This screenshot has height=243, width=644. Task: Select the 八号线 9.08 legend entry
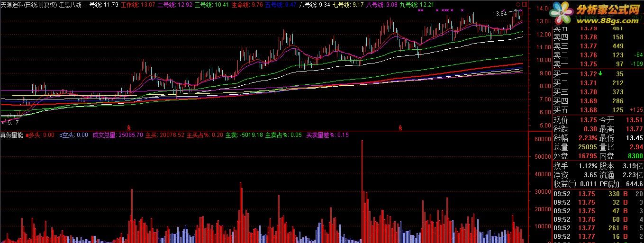click(x=382, y=5)
